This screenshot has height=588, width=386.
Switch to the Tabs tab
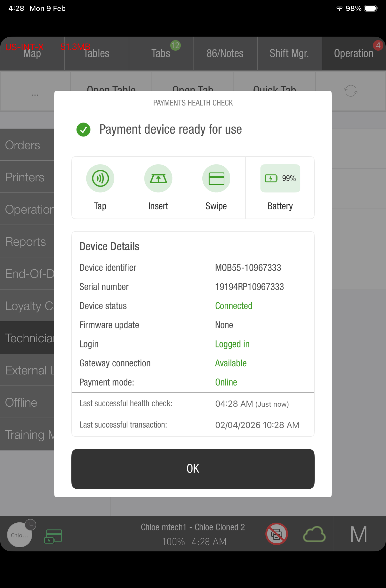pyautogui.click(x=161, y=53)
